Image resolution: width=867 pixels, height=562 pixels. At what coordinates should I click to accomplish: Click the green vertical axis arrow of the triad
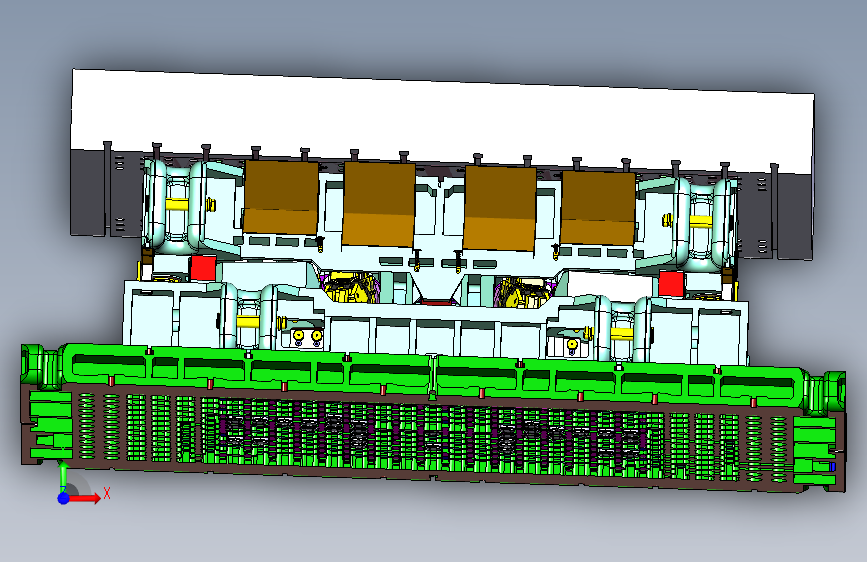click(63, 475)
